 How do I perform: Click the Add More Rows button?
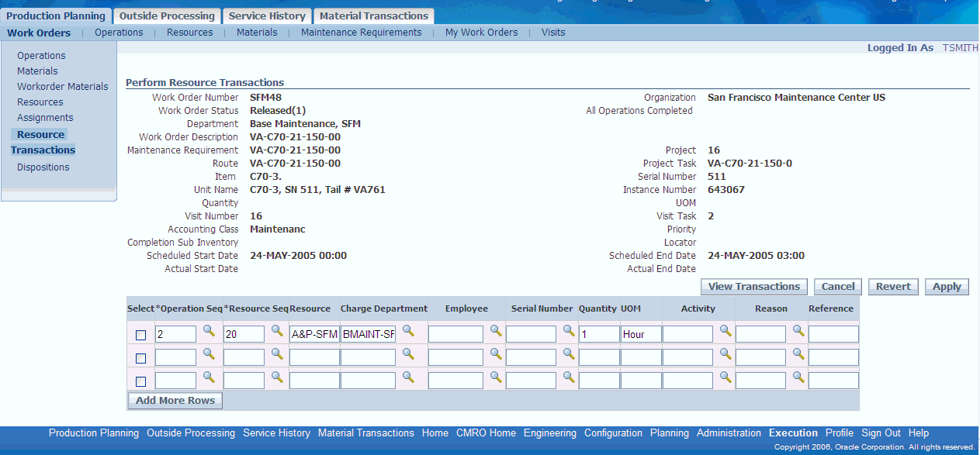coord(175,401)
